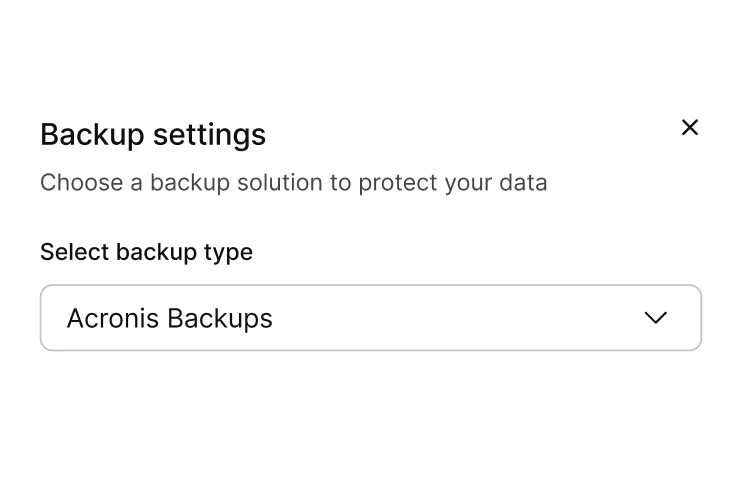Click the backup solution description text
This screenshot has width=744, height=503.
[x=293, y=183]
